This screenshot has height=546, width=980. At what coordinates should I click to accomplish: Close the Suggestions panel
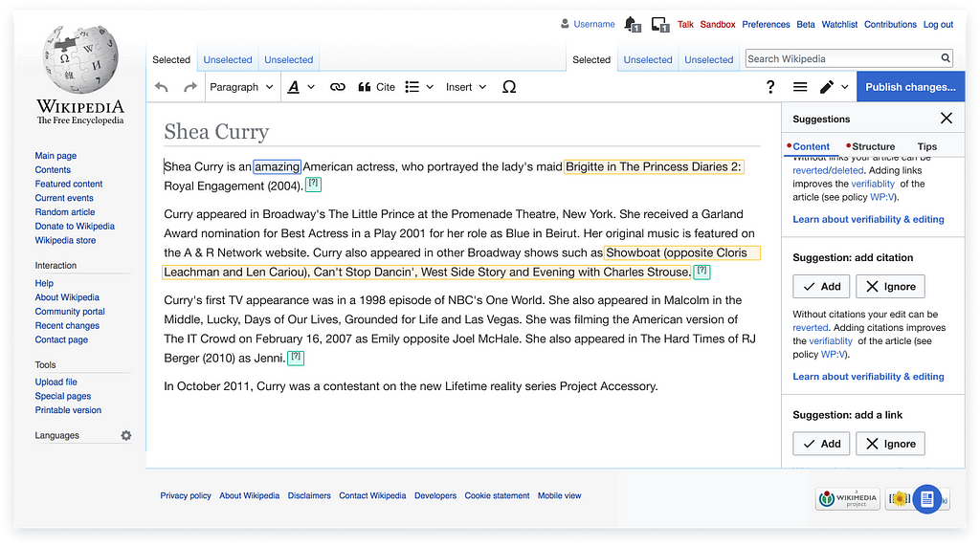(x=947, y=118)
